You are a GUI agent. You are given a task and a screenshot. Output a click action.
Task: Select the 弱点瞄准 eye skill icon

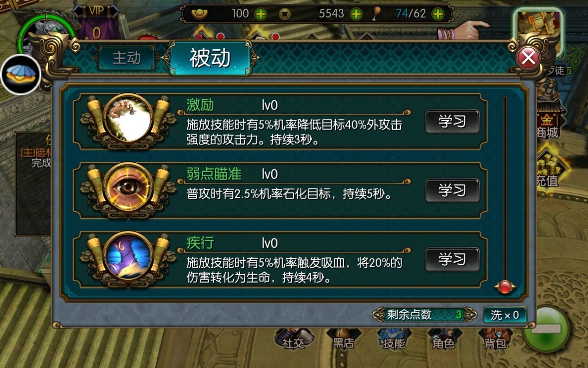tap(128, 190)
